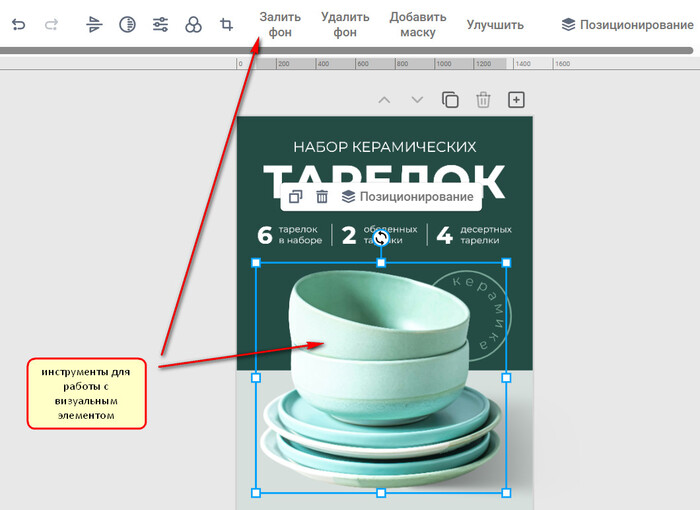
Task: Move the page up with the chevron
Action: point(384,100)
